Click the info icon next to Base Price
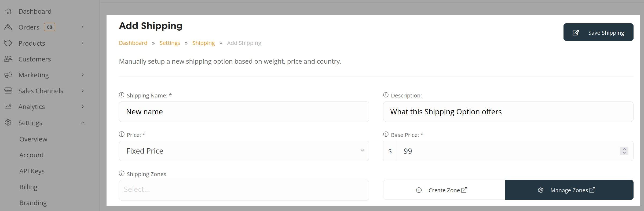 tap(386, 134)
